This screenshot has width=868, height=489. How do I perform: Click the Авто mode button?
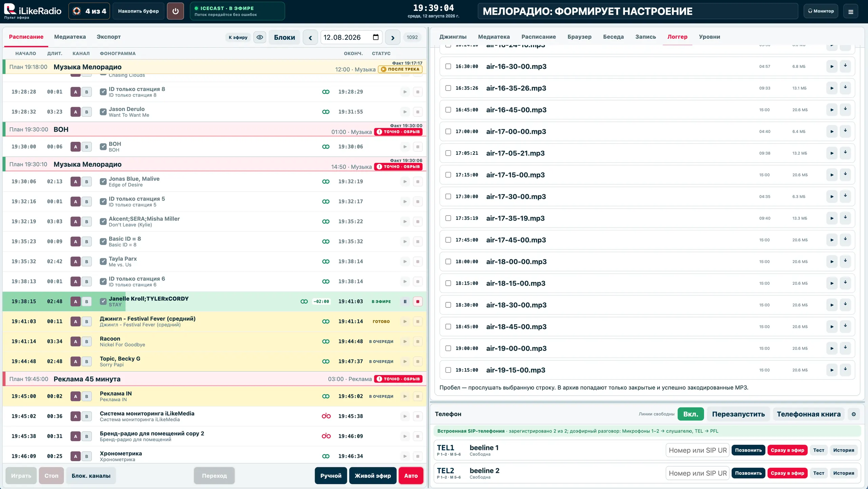(411, 476)
